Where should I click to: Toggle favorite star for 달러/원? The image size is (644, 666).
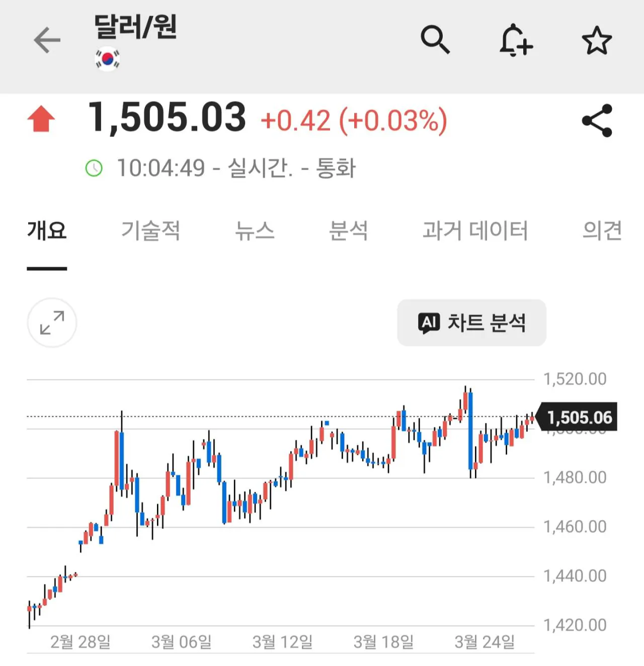click(x=597, y=40)
